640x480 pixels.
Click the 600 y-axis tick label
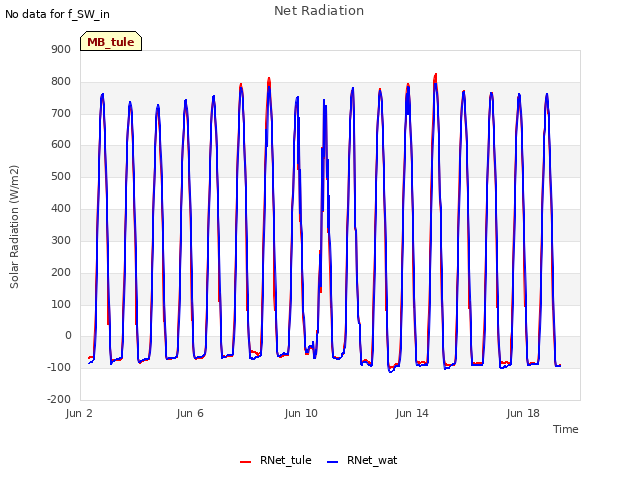(61, 145)
